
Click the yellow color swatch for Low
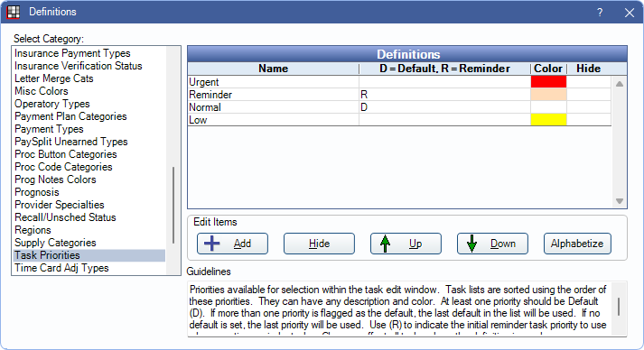pyautogui.click(x=548, y=120)
